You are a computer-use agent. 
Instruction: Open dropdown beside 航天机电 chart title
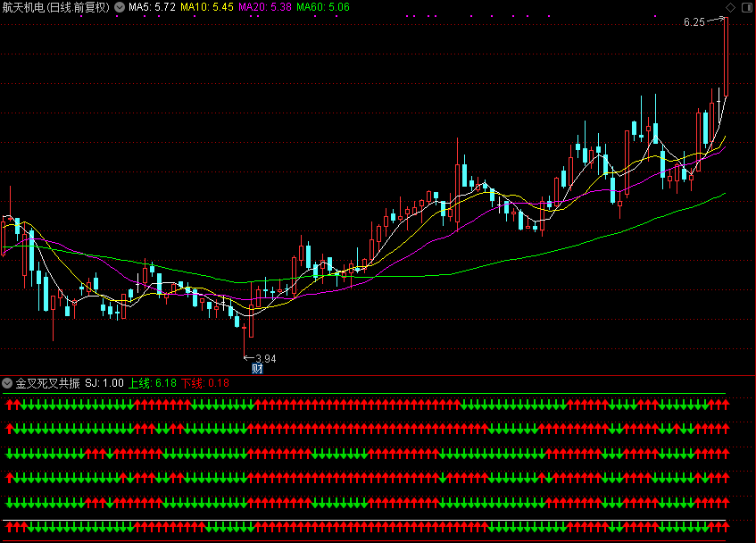[x=120, y=7]
